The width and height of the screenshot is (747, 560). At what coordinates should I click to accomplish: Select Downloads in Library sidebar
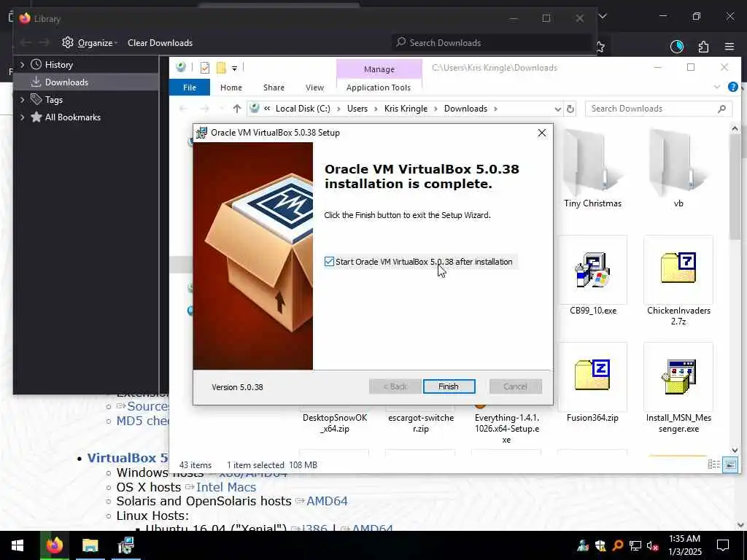86,82
